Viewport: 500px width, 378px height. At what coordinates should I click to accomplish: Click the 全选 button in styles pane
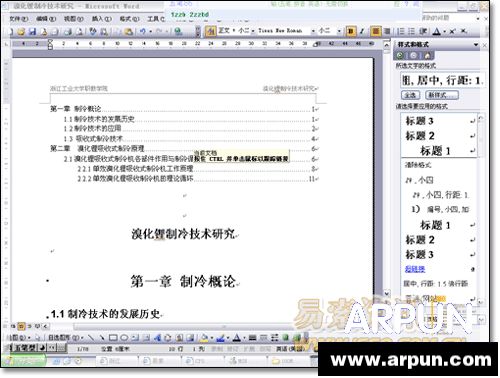(x=410, y=95)
